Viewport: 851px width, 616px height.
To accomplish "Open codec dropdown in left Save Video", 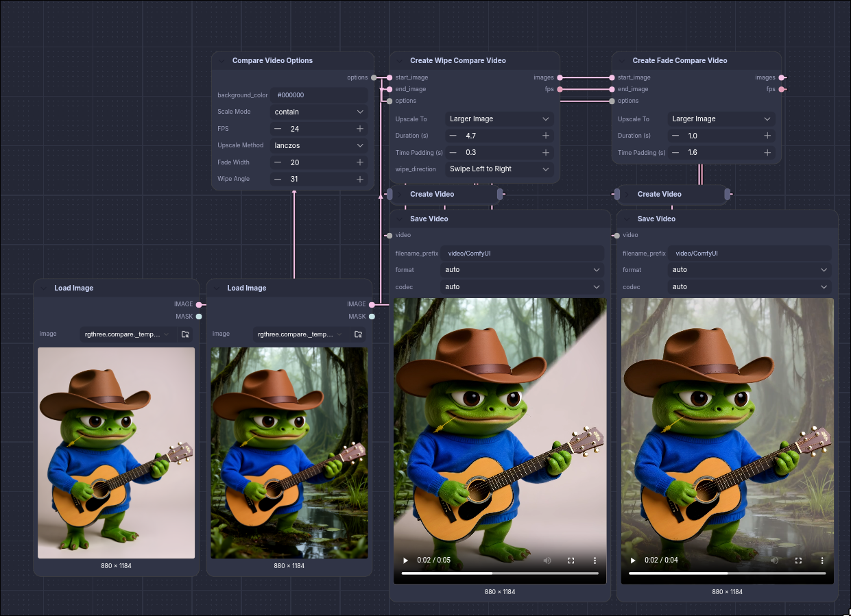I will pos(522,287).
